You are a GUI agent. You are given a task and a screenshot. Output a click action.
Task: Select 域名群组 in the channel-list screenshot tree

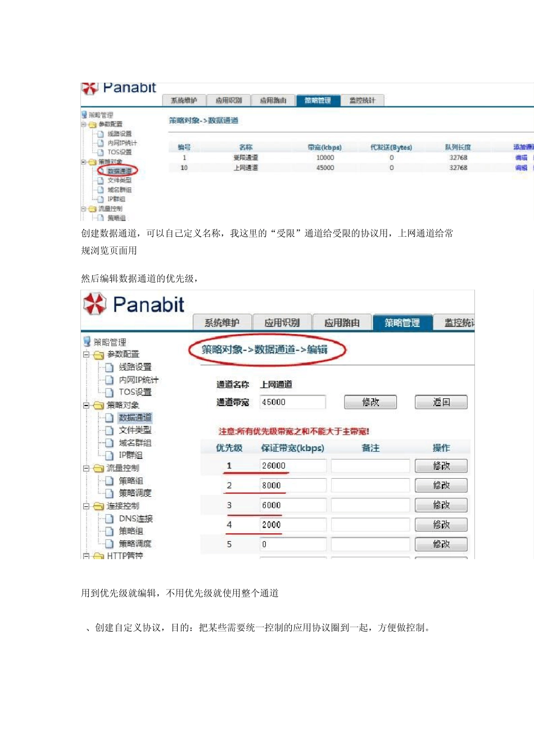pos(119,190)
